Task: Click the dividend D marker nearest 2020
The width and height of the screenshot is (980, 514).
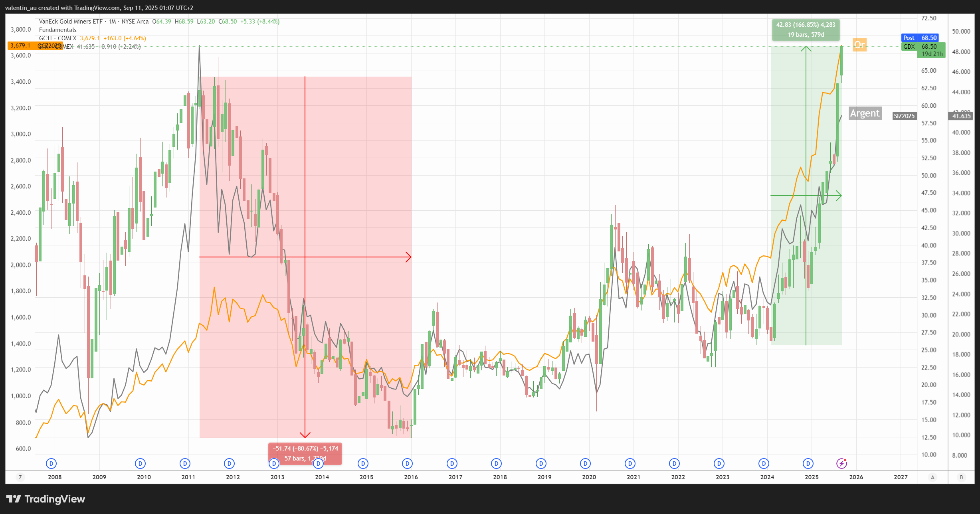Action: click(585, 463)
